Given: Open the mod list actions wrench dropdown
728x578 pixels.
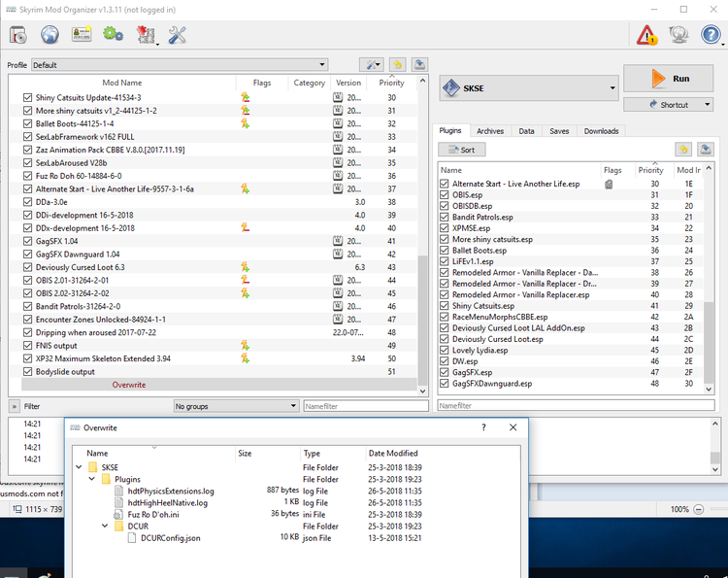Looking at the screenshot, I should click(373, 64).
